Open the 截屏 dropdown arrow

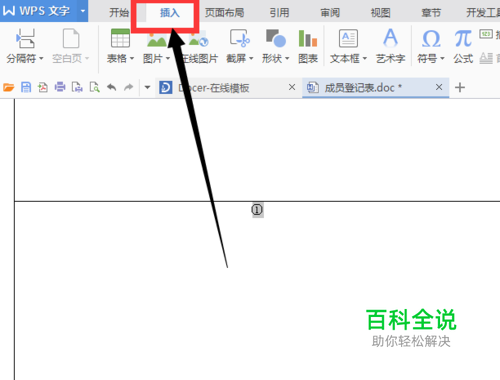[251, 59]
